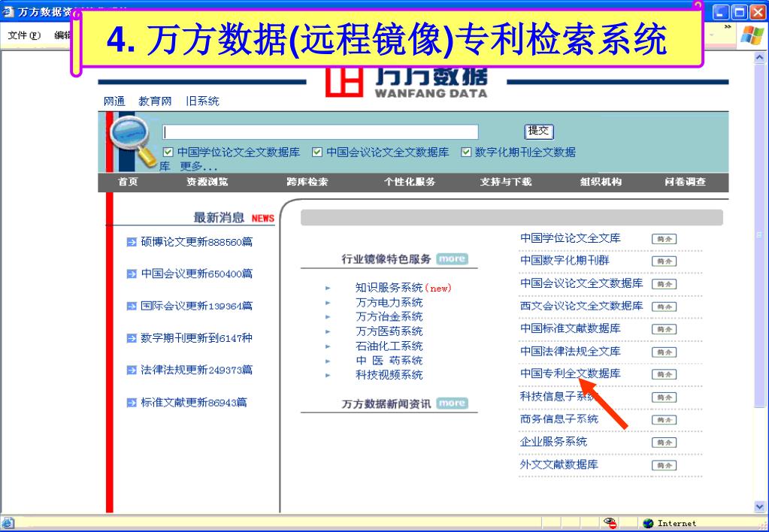Open the 文件(F) browser menu
Viewport: 769px width, 532px height.
tap(24, 35)
